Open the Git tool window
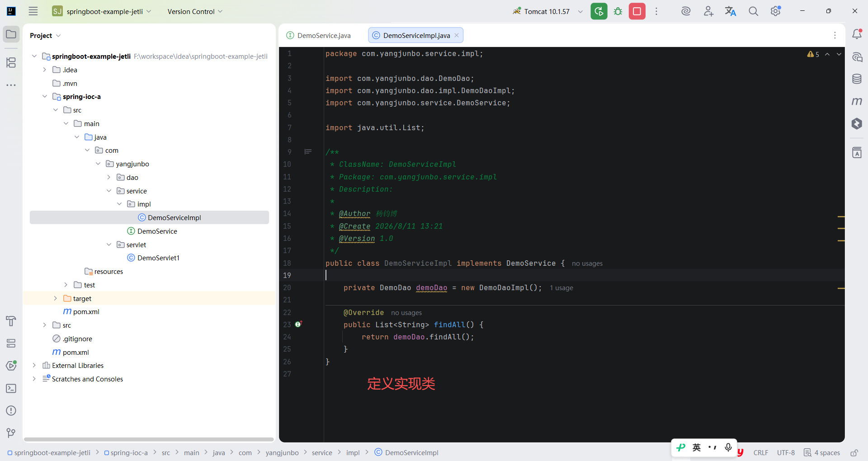Image resolution: width=868 pixels, height=461 pixels. pos(11,433)
